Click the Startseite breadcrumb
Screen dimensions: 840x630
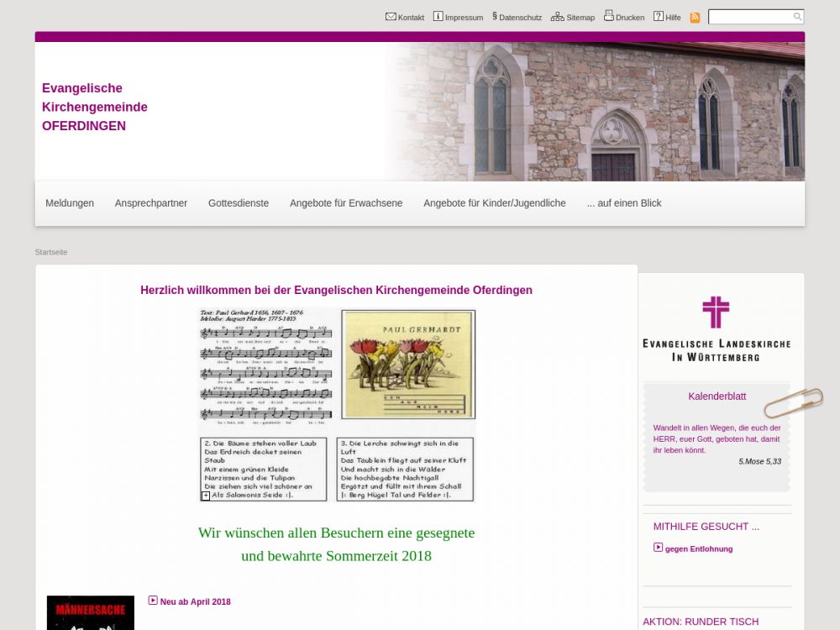[x=51, y=252]
